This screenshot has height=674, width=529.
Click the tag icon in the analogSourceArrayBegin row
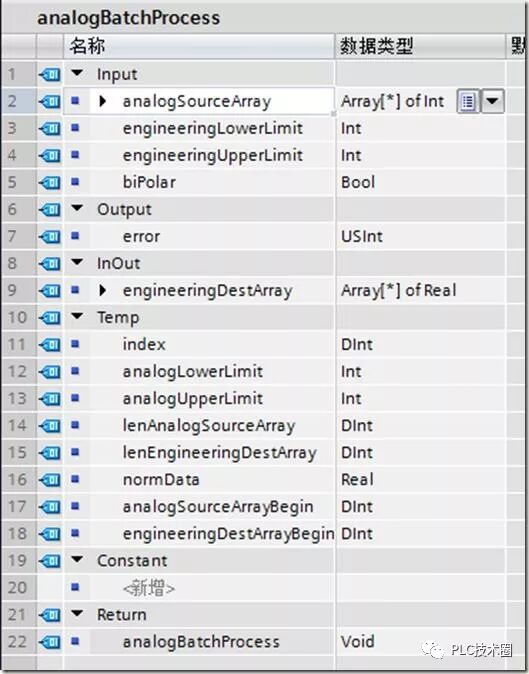point(49,507)
